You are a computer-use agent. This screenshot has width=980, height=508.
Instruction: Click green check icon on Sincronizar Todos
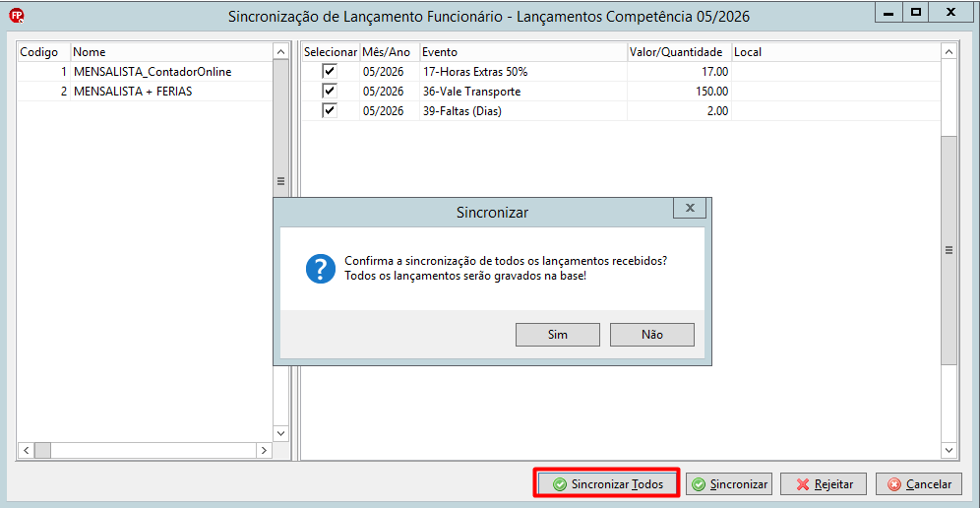pyautogui.click(x=560, y=484)
